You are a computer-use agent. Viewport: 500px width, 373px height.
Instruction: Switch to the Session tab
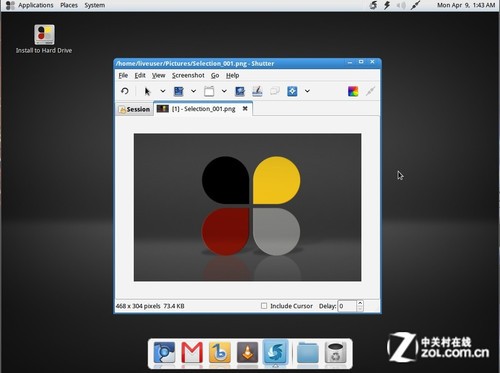(x=134, y=109)
